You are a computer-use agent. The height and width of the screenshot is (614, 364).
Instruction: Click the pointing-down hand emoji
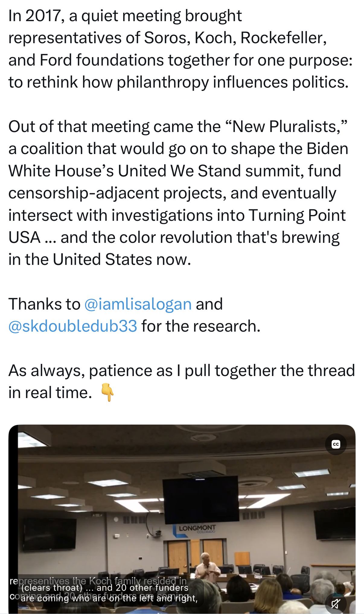pos(107,392)
